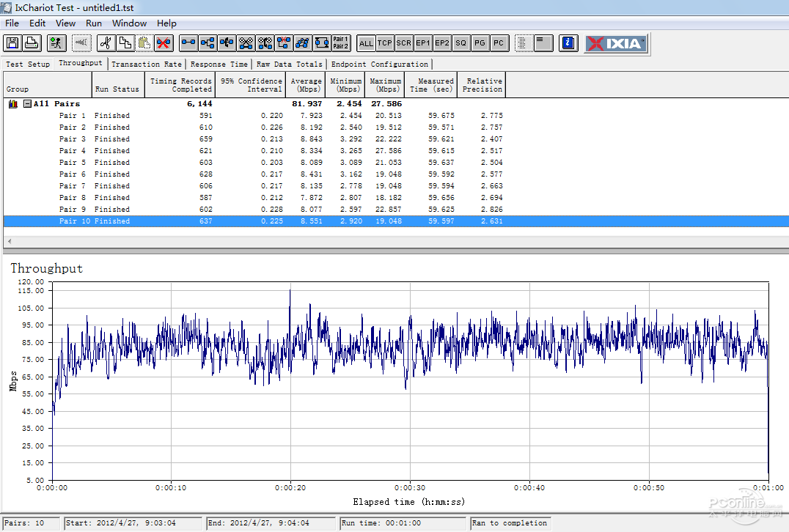This screenshot has width=789, height=532.
Task: Click the pair icon with telephone handset
Action: pos(227,43)
